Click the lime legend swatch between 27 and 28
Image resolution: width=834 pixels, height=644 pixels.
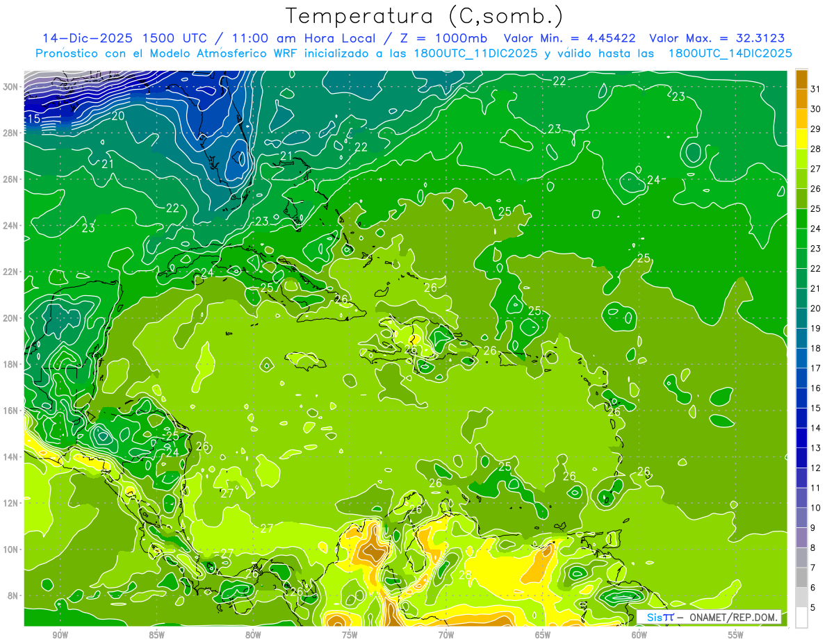click(x=801, y=159)
